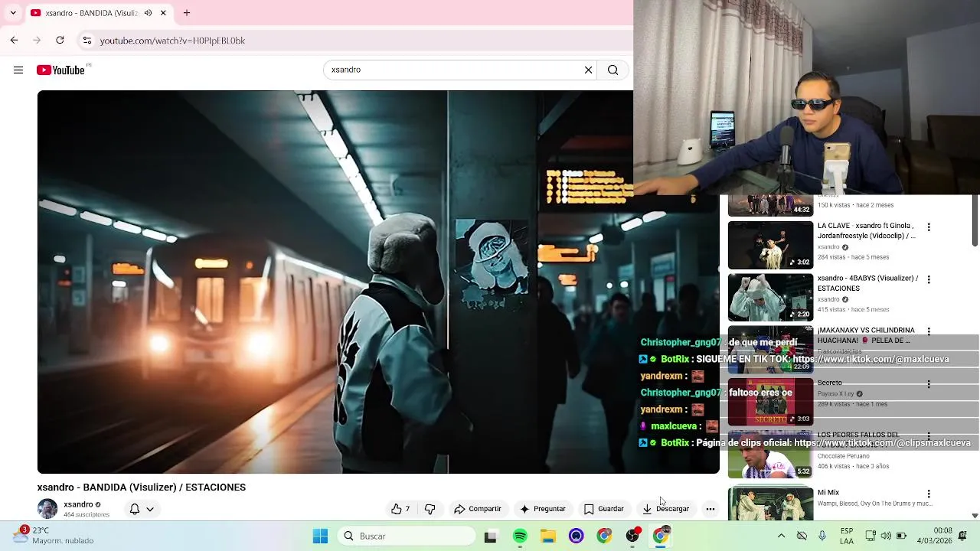
Task: Open File Explorer from the taskbar
Action: click(x=548, y=536)
